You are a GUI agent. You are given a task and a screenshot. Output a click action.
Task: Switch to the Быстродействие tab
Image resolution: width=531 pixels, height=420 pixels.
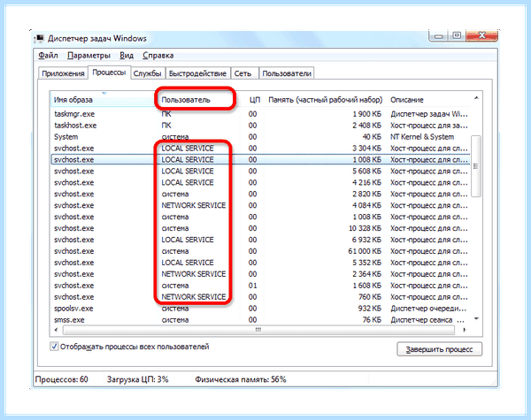pos(197,73)
